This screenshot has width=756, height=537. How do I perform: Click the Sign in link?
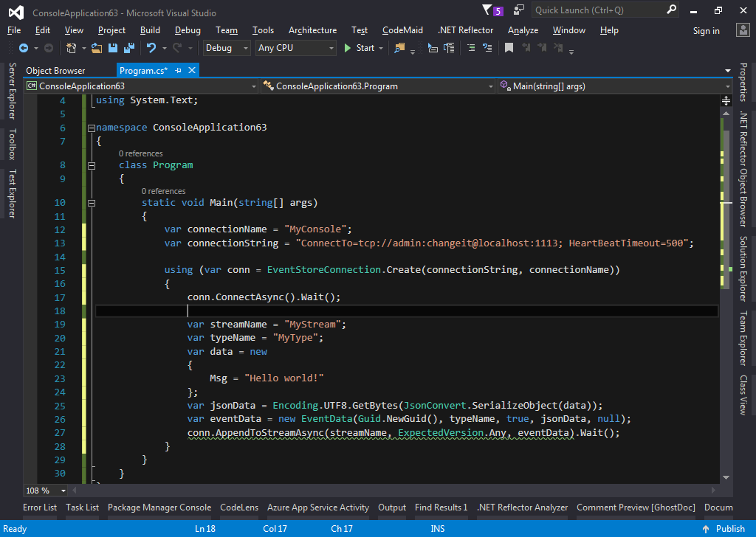pos(706,31)
